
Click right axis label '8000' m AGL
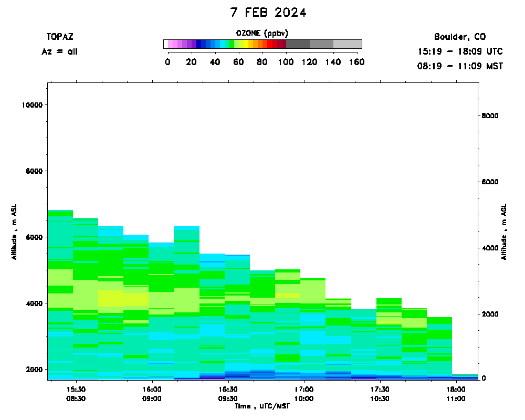490,116
